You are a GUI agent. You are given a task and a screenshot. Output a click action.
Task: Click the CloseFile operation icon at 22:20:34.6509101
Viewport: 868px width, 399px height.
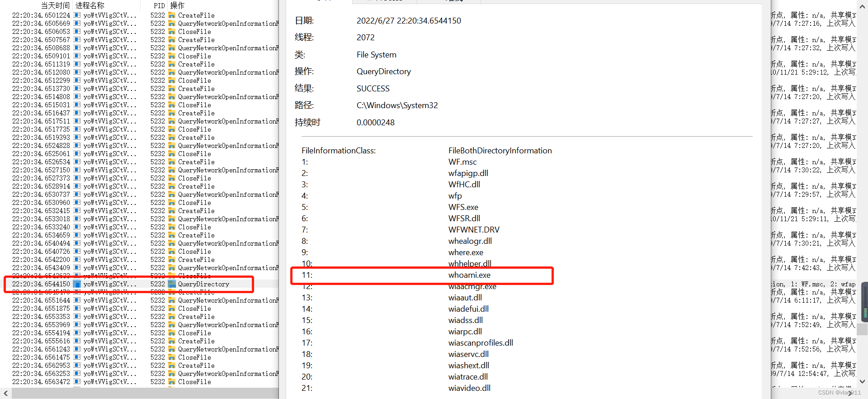pyautogui.click(x=172, y=56)
